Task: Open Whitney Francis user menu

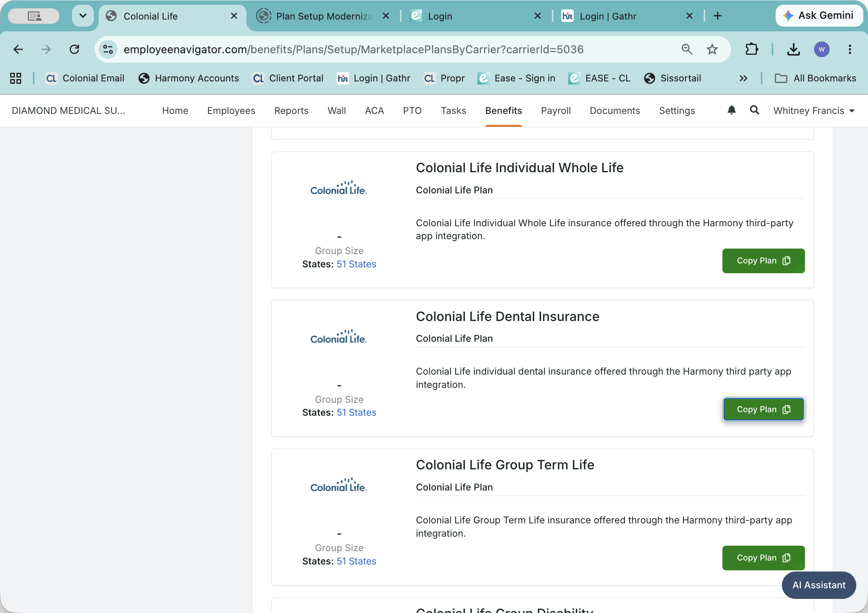Action: (814, 111)
